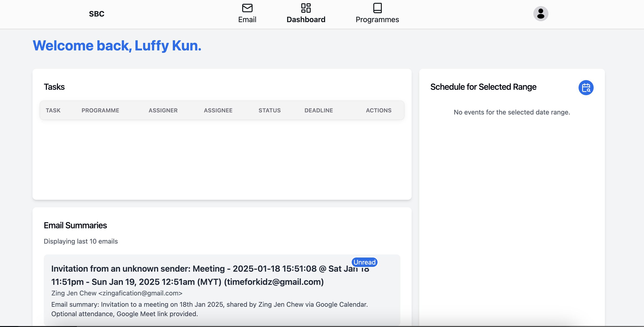The image size is (644, 327).
Task: Click the Welcome back heading
Action: coord(117,45)
